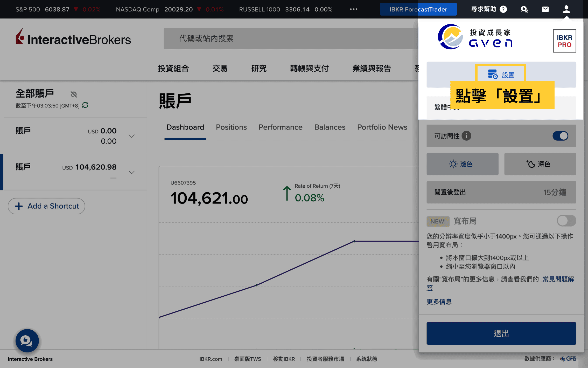
Task: Click the RUSSELL 1000 ticker quote
Action: [x=285, y=9]
